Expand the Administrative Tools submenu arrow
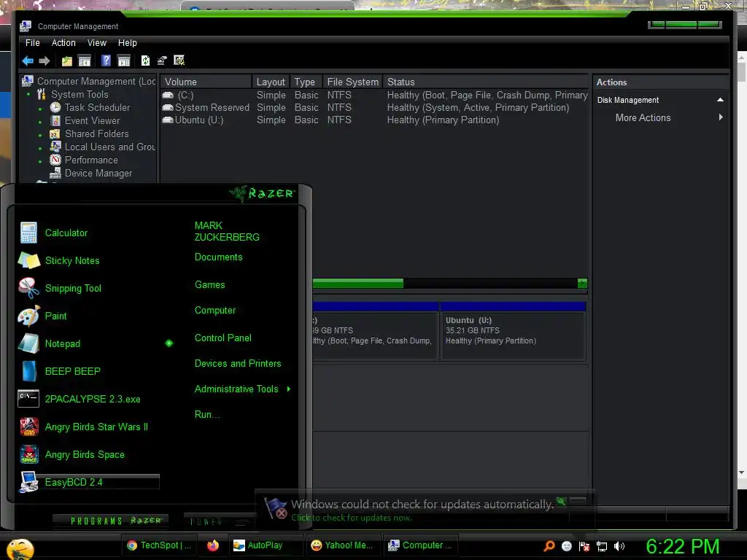 289,389
